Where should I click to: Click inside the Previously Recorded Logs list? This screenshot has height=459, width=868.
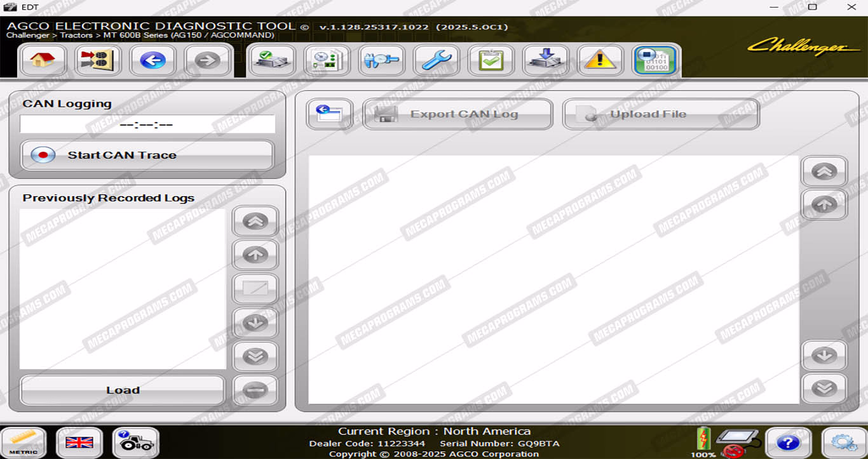(123, 289)
